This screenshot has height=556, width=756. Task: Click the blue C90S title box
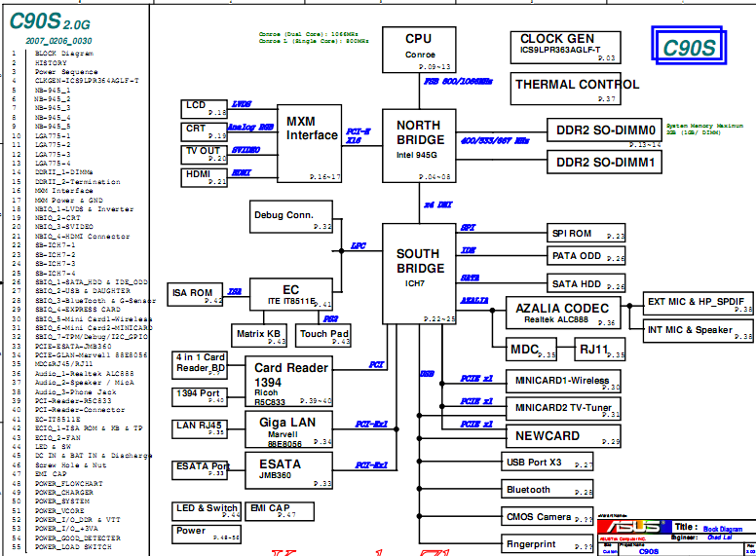click(x=689, y=48)
